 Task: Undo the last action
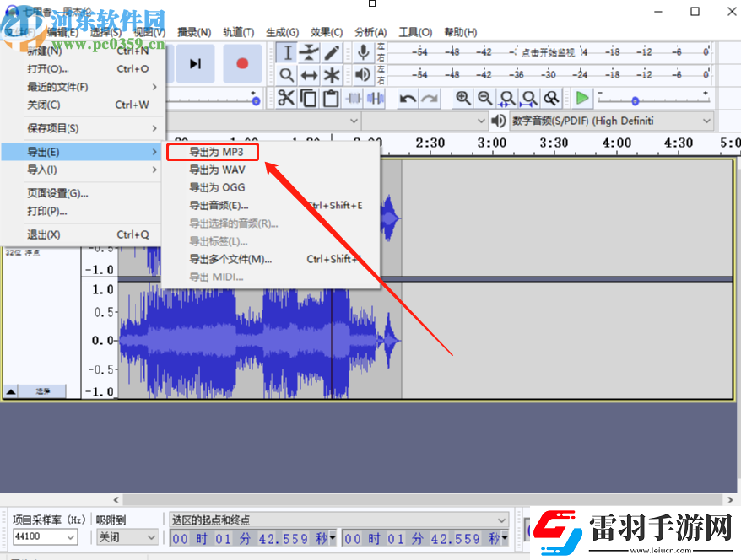[408, 98]
